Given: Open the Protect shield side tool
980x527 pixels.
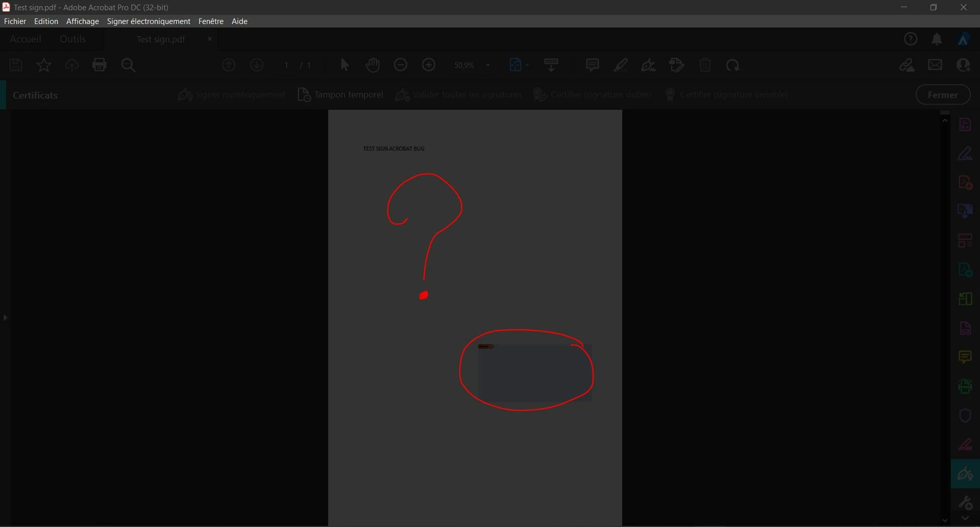Looking at the screenshot, I should click(x=965, y=415).
